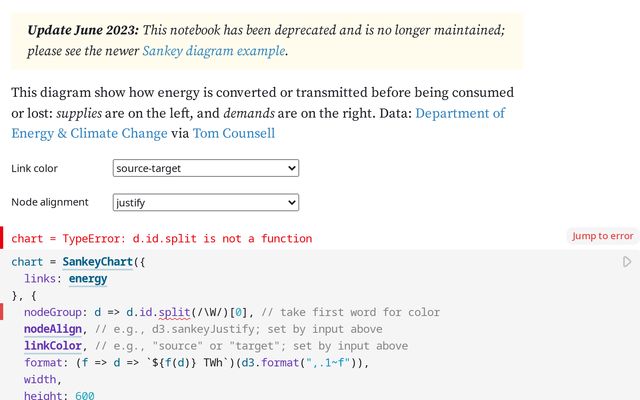Click the red error marker beside nodeGroup line
The height and width of the screenshot is (400, 640).
coord(3,313)
